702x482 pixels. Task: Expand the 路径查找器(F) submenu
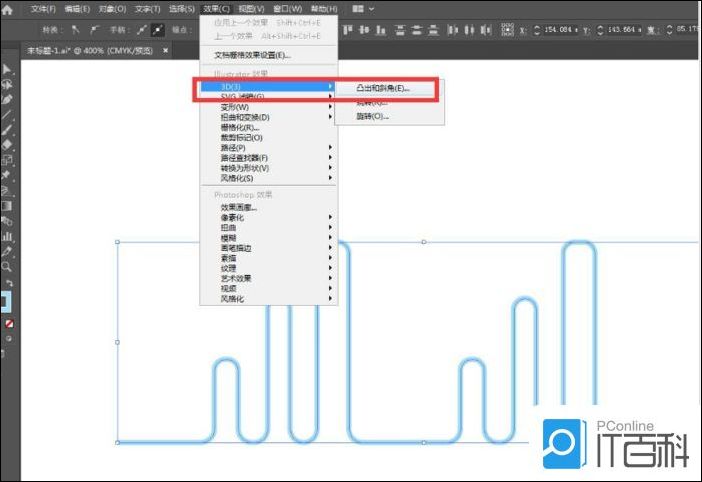(x=269, y=158)
